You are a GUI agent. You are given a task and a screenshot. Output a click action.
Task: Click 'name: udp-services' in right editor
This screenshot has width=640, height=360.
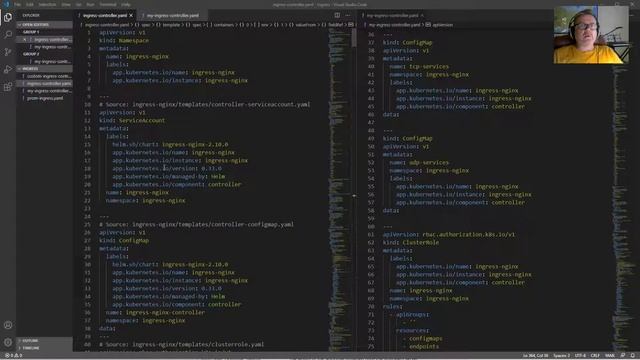click(x=419, y=162)
